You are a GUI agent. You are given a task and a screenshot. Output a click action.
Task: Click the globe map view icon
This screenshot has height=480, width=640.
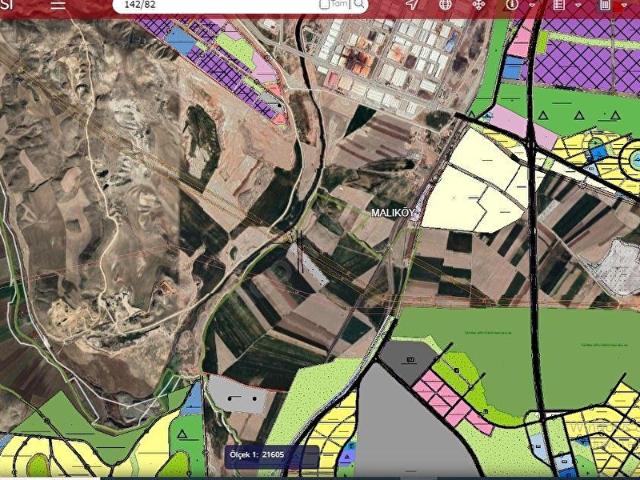[x=445, y=5]
